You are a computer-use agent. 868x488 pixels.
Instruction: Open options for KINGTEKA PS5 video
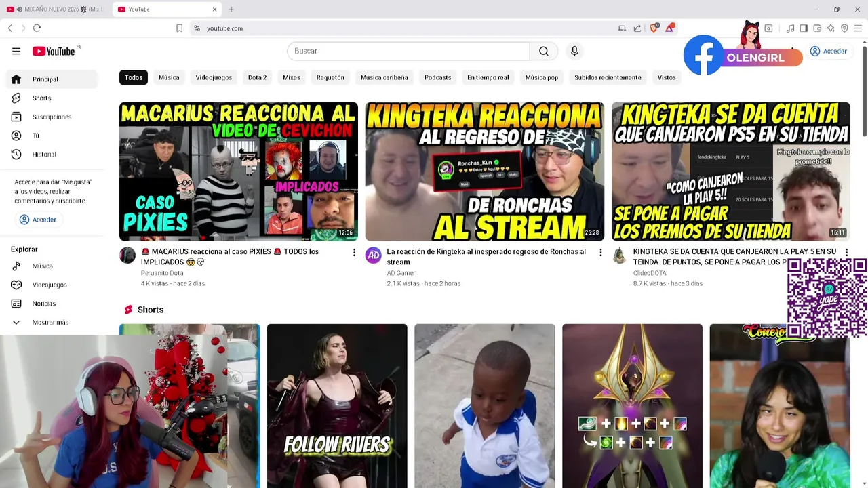[x=846, y=252]
